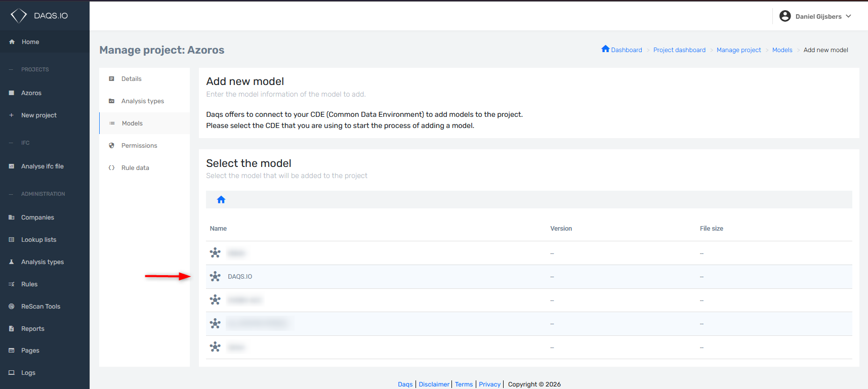Click the Version column header
The height and width of the screenshot is (389, 868).
point(561,229)
